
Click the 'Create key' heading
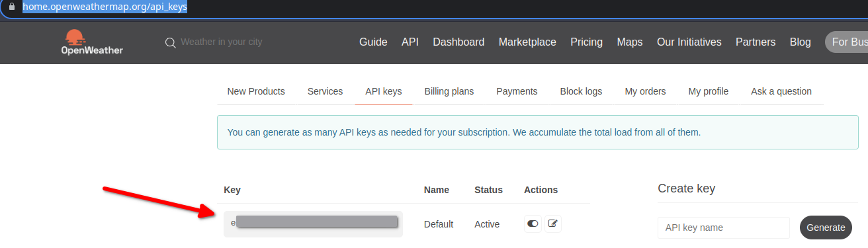686,188
